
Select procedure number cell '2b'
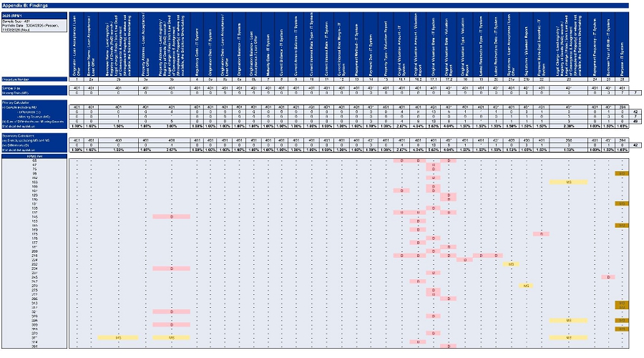[118, 79]
